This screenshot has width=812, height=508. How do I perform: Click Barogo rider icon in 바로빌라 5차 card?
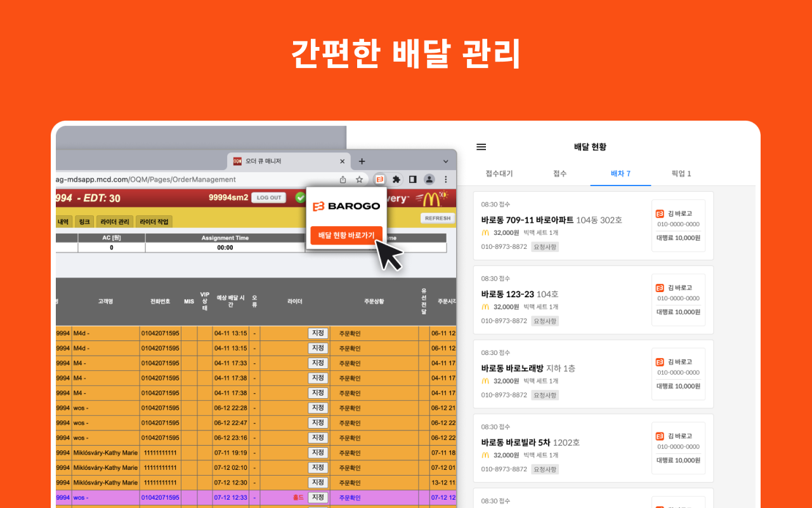point(660,436)
